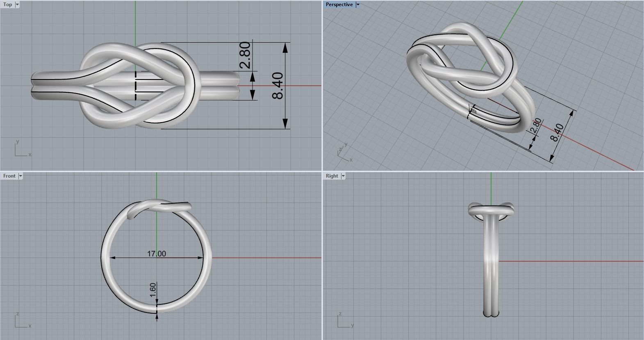The height and width of the screenshot is (340, 644).
Task: Select the knot ring model in Top view
Action: pos(136,86)
